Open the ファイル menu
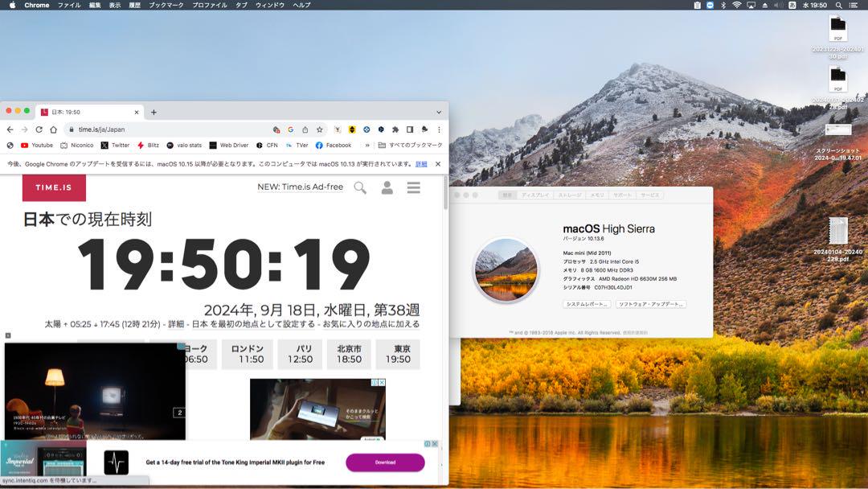The height and width of the screenshot is (489, 868). tap(69, 5)
